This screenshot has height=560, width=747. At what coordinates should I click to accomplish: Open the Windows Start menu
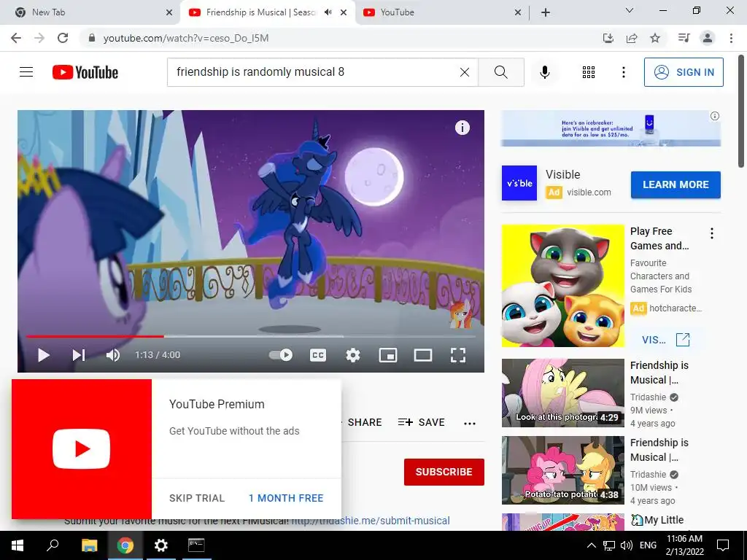tap(18, 545)
